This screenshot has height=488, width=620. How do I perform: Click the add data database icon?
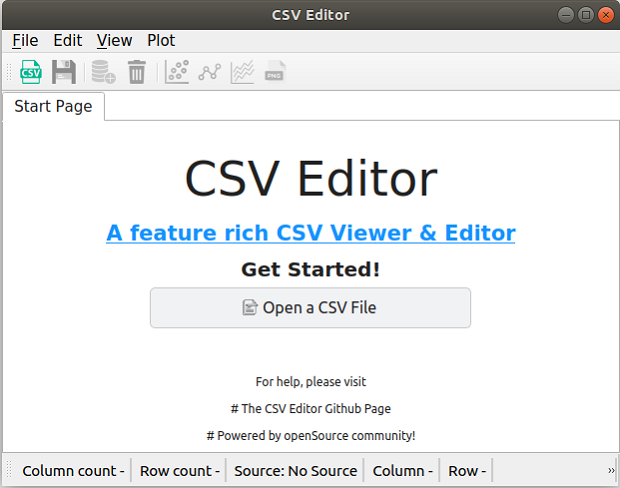click(x=103, y=72)
